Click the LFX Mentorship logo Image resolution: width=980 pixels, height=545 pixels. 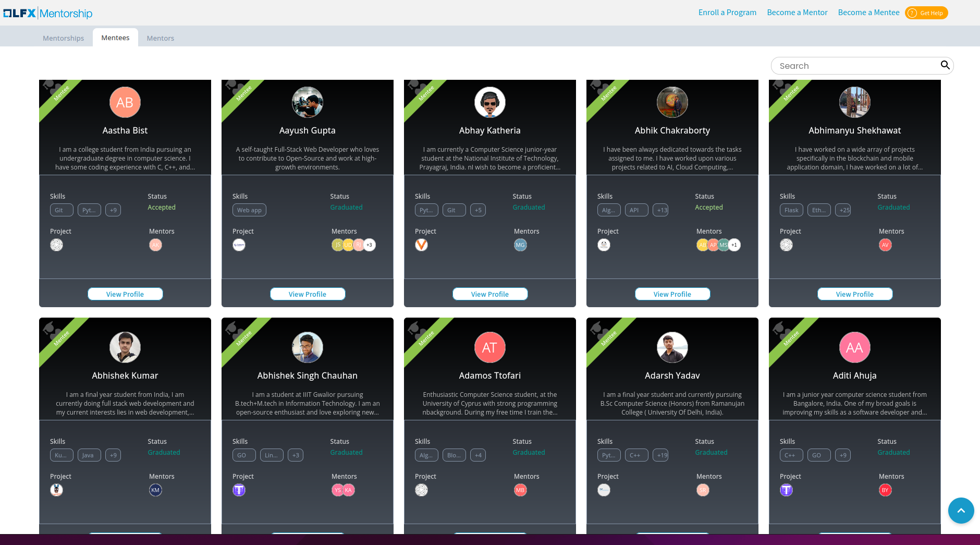click(48, 13)
